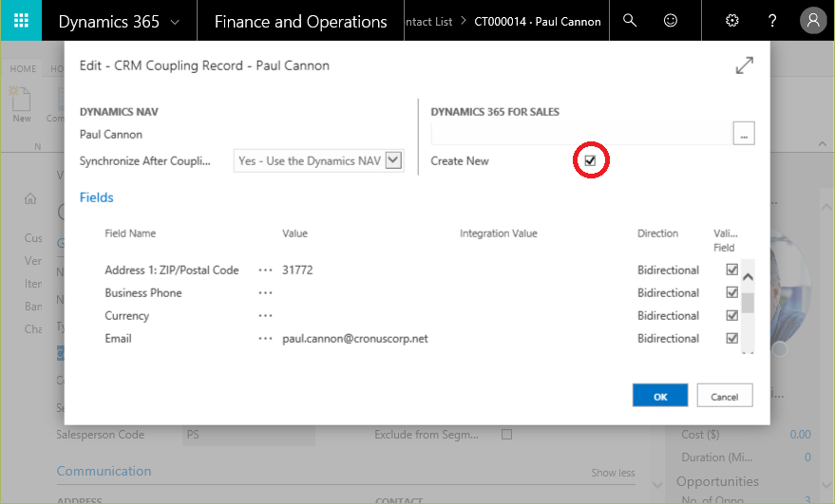The width and height of the screenshot is (835, 504).
Task: Select the Email field name cell
Action: 118,339
